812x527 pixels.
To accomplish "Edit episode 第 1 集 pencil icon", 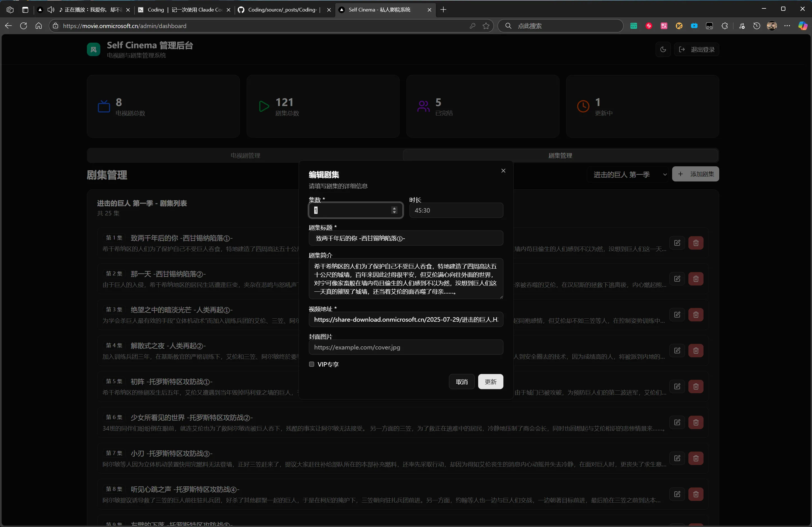I will tap(677, 243).
